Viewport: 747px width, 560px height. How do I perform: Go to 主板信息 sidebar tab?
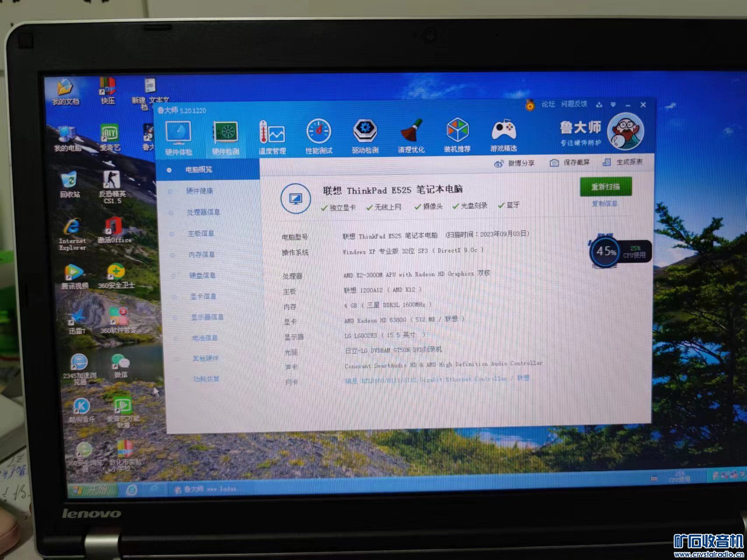[x=201, y=234]
